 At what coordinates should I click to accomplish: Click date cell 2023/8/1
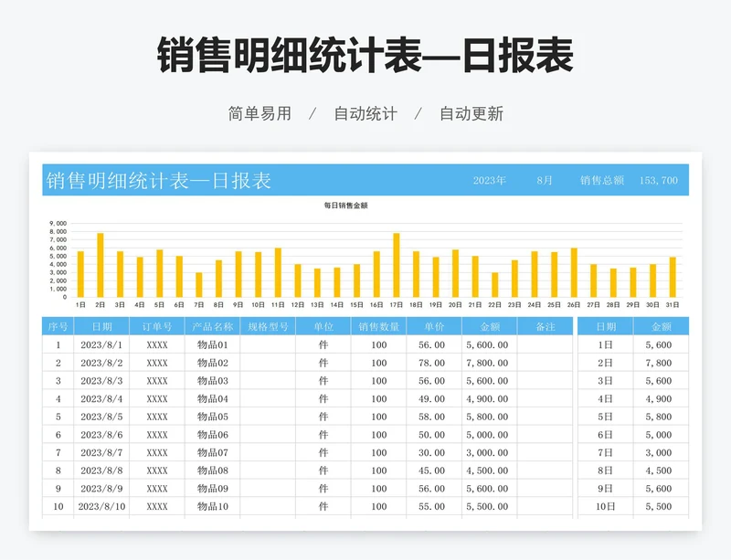click(101, 345)
